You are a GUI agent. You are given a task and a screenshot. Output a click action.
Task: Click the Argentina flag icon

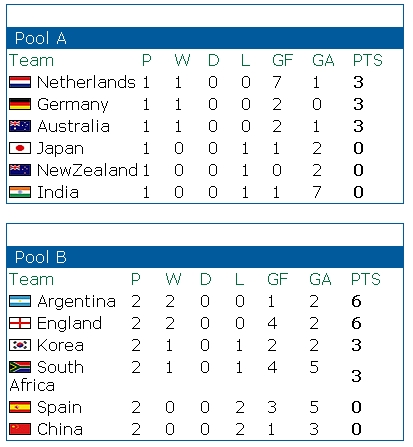click(x=20, y=301)
